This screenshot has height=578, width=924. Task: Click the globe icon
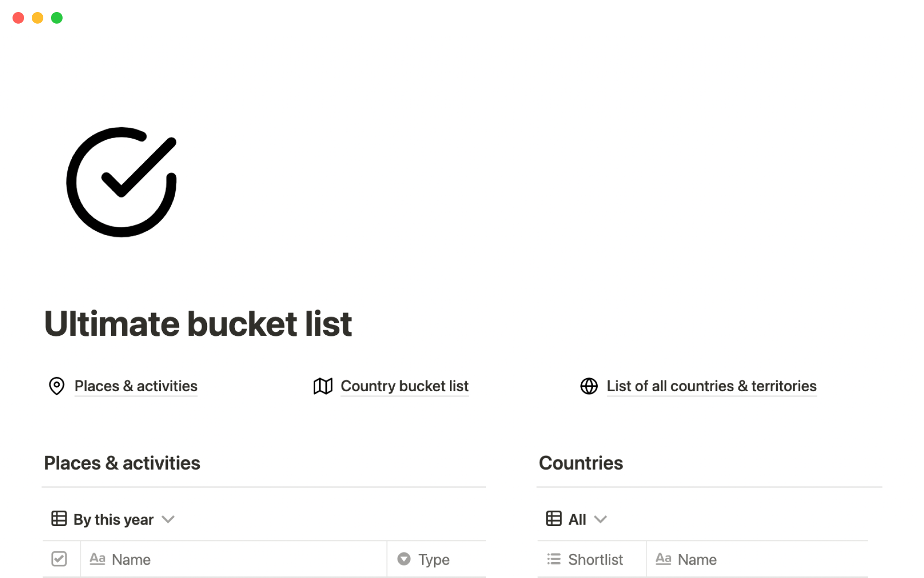pos(589,386)
